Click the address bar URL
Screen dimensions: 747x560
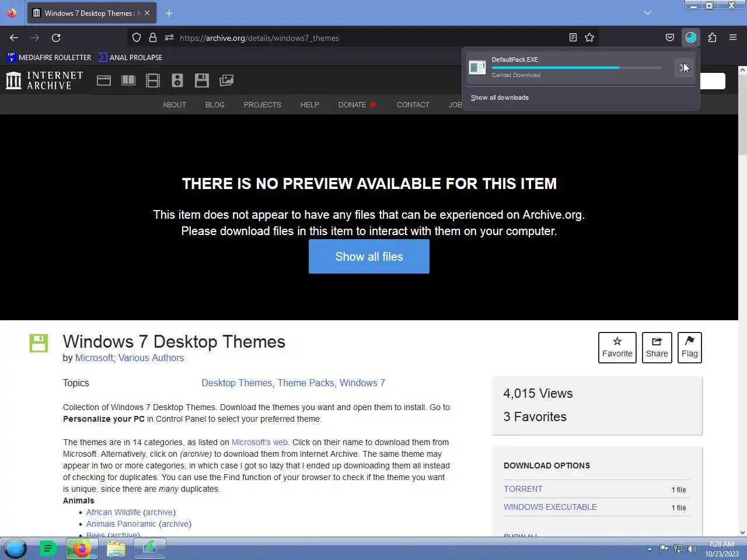click(x=259, y=38)
